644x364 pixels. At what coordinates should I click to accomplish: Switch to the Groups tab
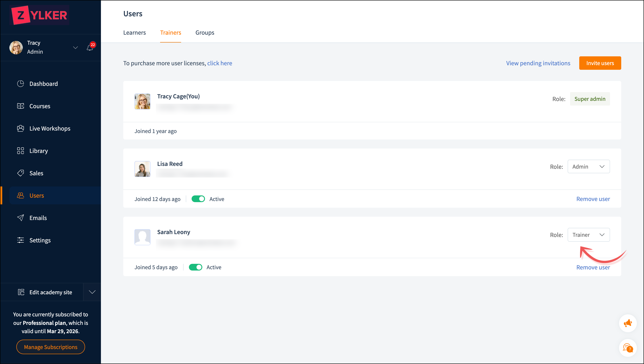[205, 33]
